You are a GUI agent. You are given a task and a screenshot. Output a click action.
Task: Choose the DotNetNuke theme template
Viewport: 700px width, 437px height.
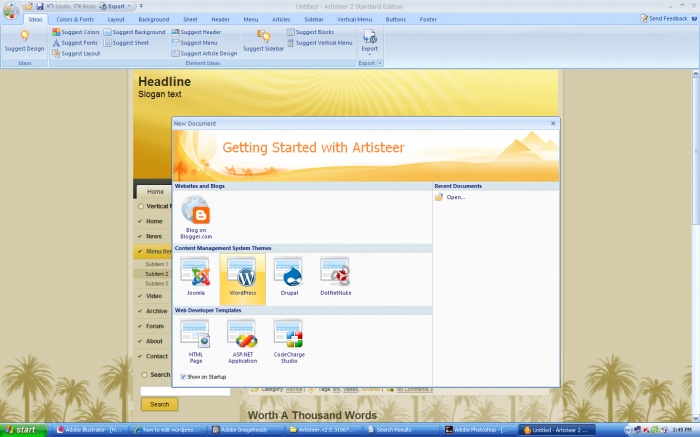click(335, 277)
